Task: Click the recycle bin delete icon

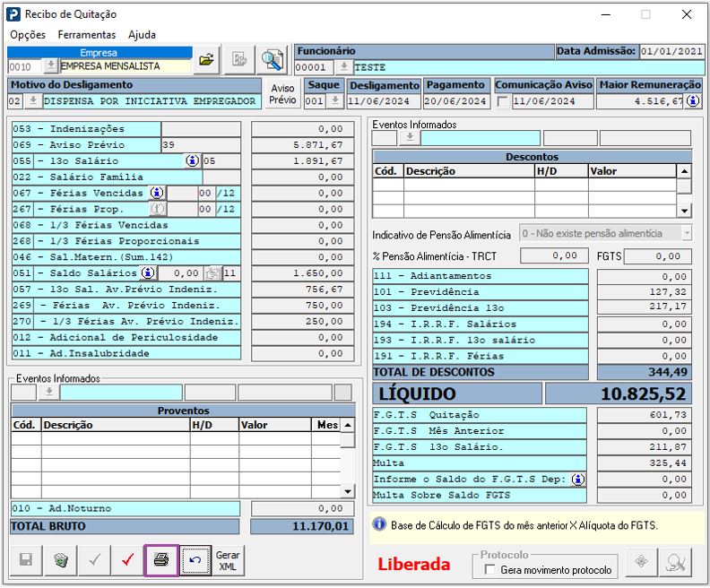Action: click(x=61, y=560)
